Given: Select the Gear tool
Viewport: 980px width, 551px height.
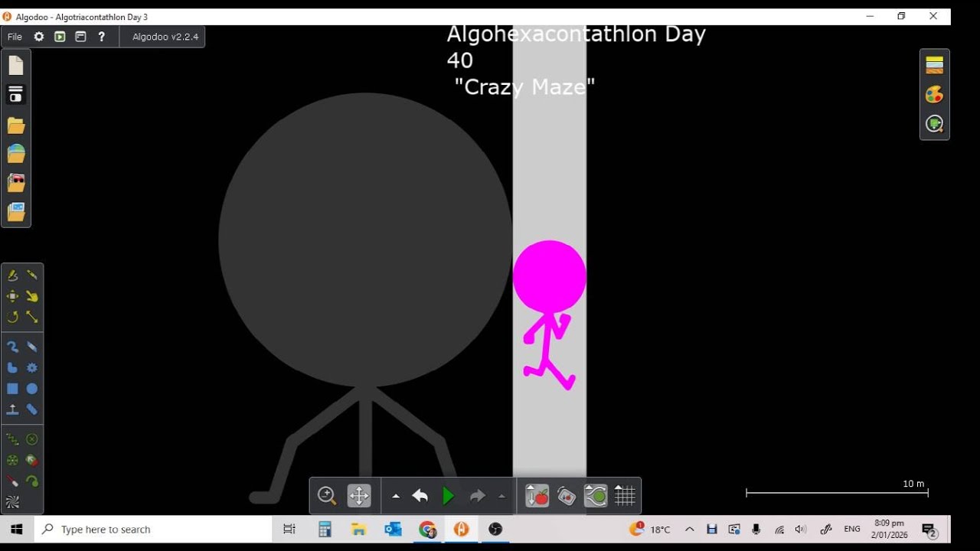Looking at the screenshot, I should pos(32,368).
